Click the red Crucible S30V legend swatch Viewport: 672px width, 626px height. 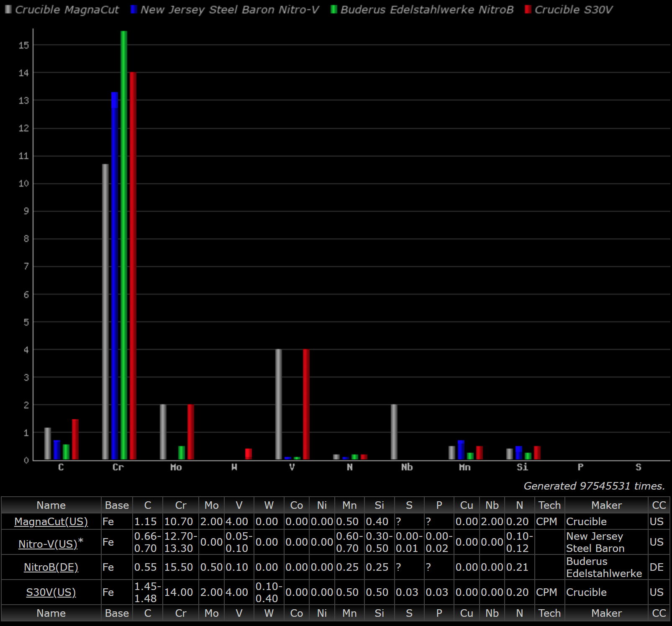click(x=528, y=9)
